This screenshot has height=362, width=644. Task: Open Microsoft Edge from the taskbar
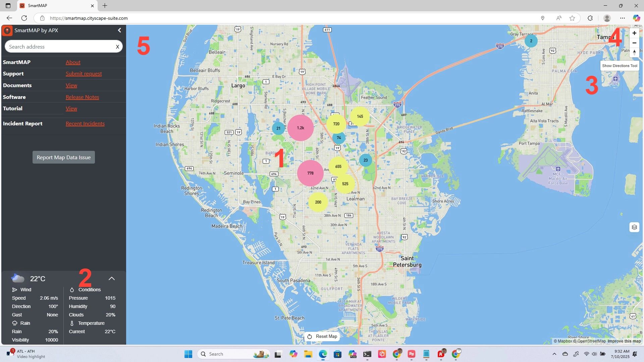click(323, 354)
